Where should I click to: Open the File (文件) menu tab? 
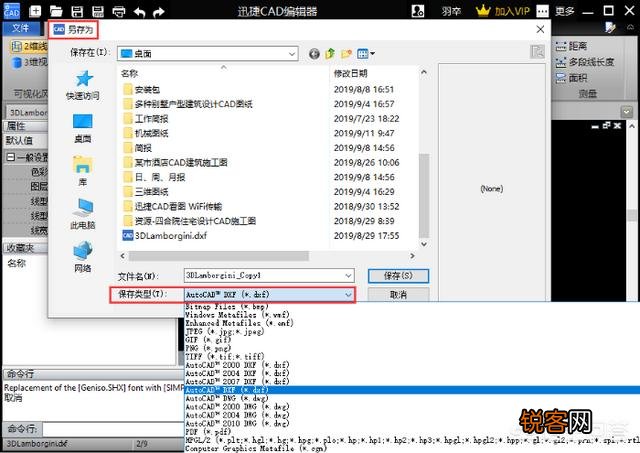click(20, 28)
